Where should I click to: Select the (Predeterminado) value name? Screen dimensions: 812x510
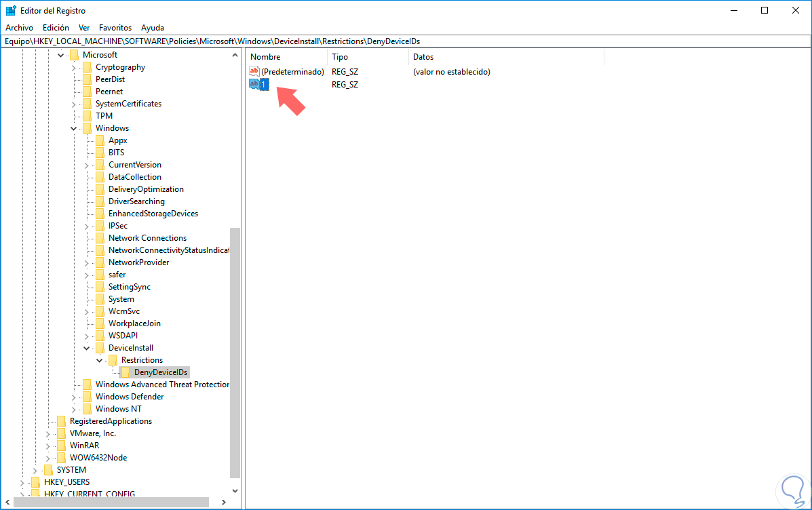[x=292, y=72]
